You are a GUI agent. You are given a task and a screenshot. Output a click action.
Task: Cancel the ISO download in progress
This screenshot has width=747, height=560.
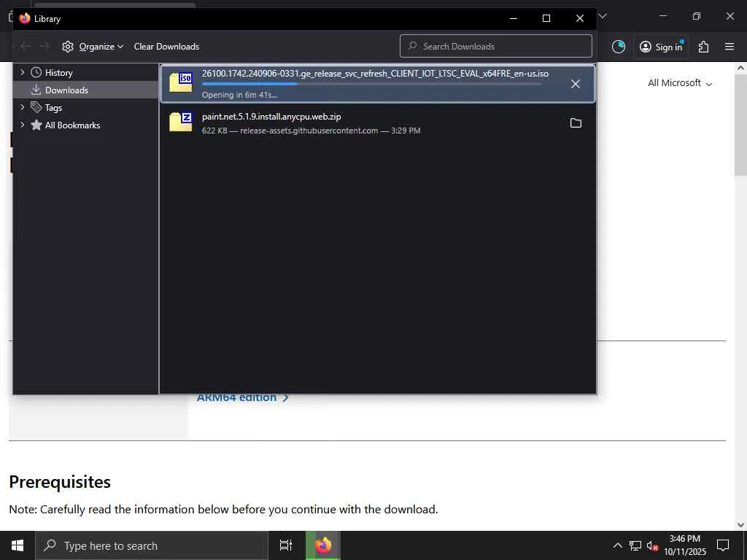576,84
